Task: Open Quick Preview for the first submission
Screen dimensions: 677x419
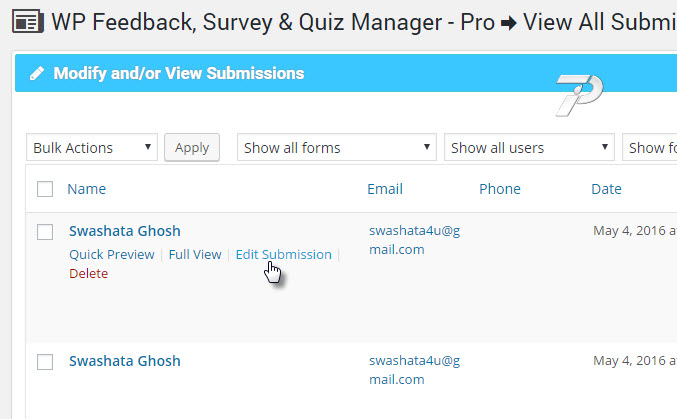Action: pyautogui.click(x=112, y=254)
